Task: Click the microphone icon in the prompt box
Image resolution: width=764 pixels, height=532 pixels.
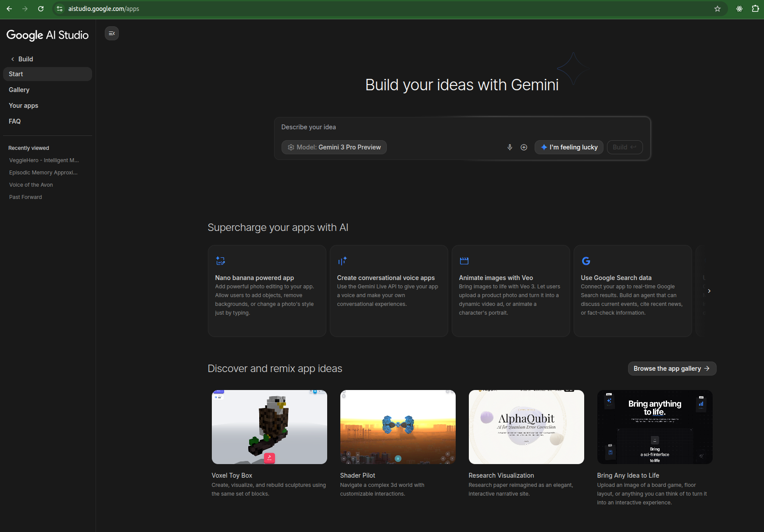Action: [x=510, y=147]
